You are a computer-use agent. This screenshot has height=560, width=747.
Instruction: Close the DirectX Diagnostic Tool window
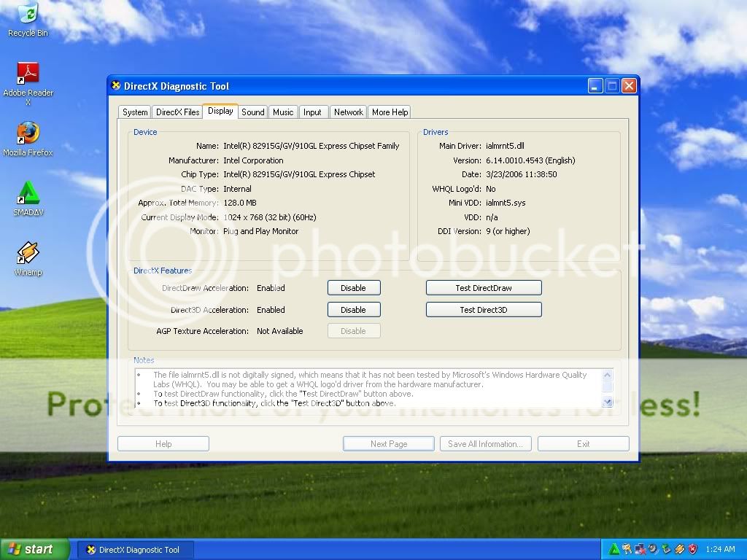[630, 86]
